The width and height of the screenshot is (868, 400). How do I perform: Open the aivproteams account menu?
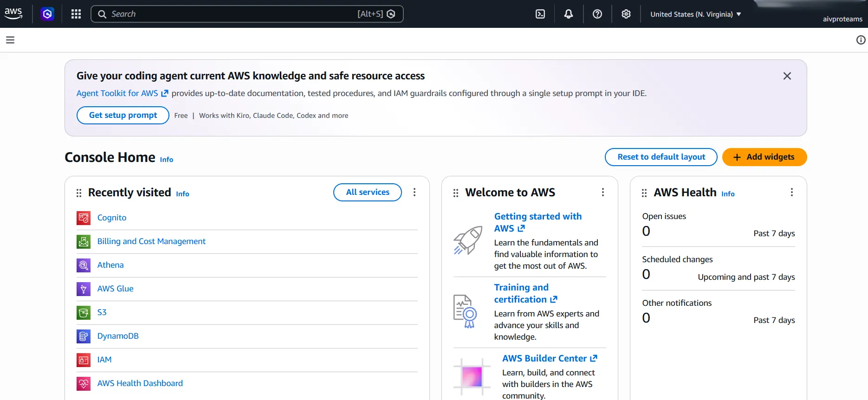[842, 19]
